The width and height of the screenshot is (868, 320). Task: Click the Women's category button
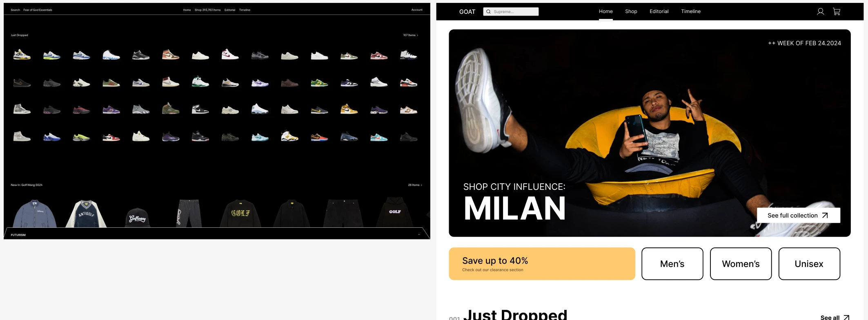click(741, 264)
